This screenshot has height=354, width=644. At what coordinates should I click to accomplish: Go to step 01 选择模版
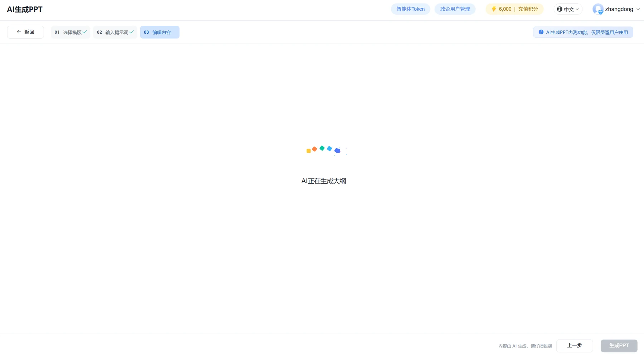coord(70,32)
